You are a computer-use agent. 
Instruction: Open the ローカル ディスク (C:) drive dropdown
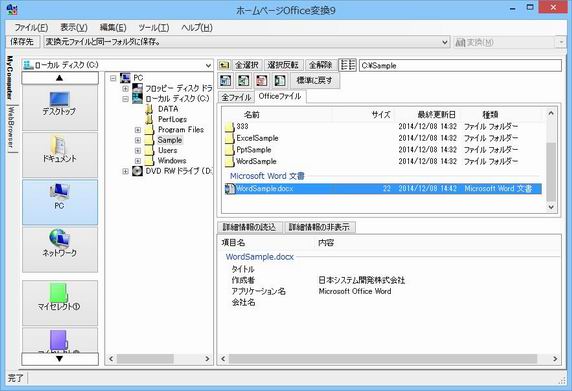208,66
